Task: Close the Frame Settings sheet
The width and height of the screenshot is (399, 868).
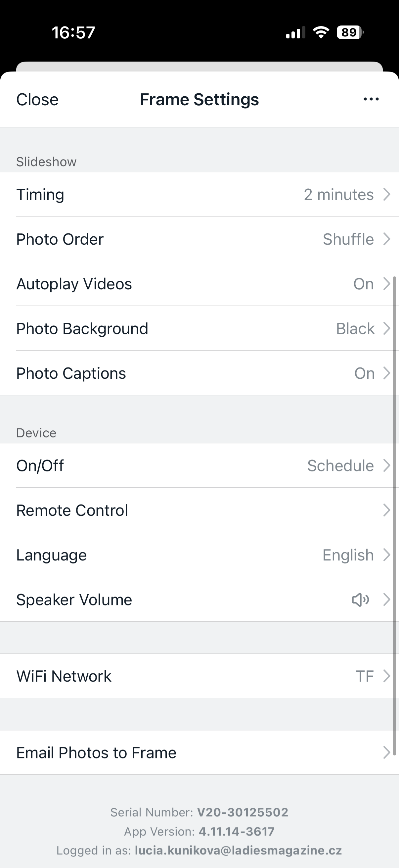Action: [x=37, y=100]
